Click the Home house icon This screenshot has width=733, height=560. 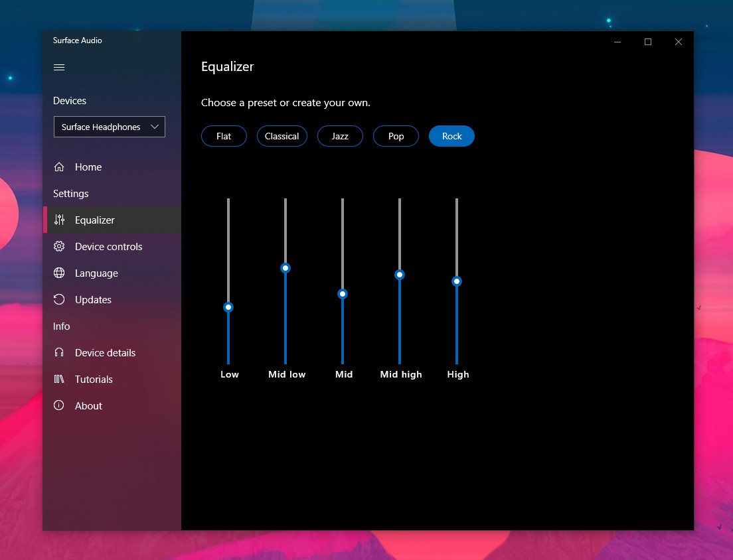59,167
